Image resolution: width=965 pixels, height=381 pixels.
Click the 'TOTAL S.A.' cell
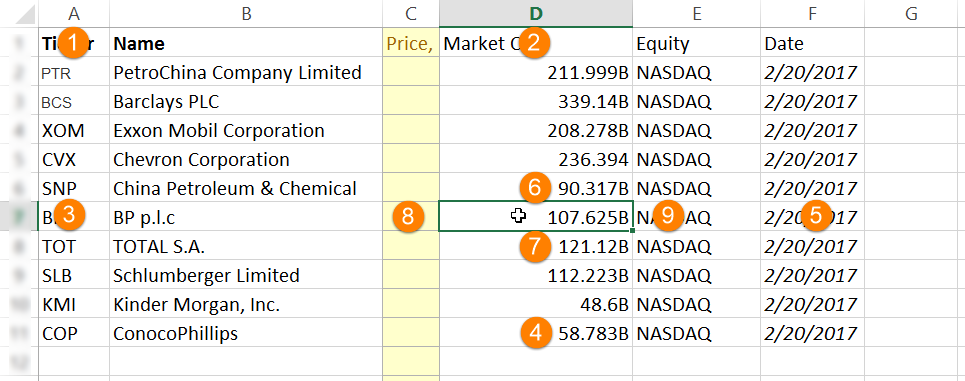click(x=246, y=246)
